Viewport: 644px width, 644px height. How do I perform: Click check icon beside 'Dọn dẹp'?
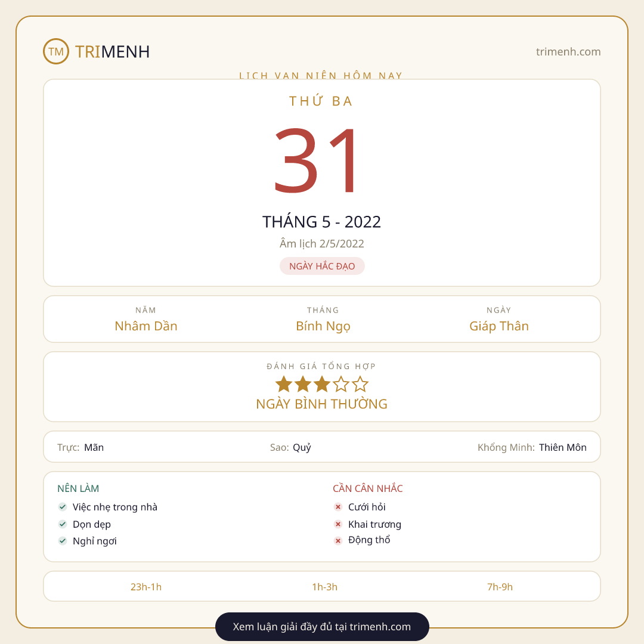pos(63,524)
